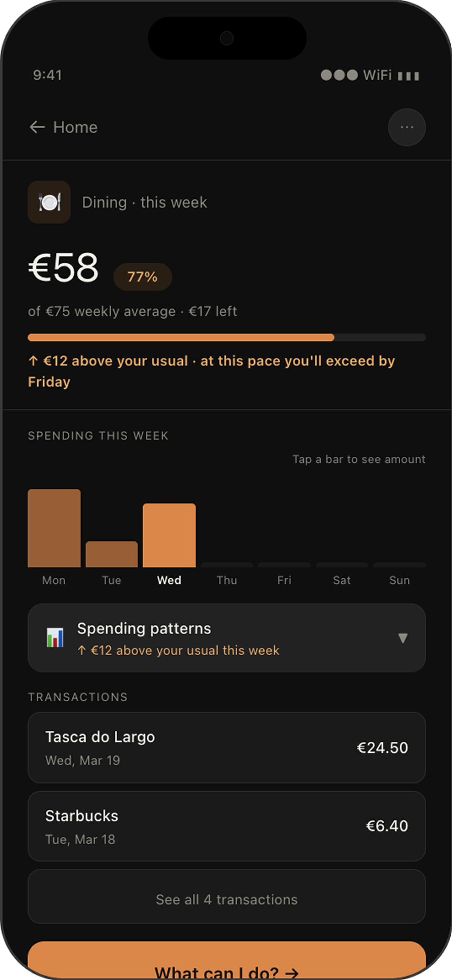Tap the 77% badge
The width and height of the screenshot is (452, 980).
click(142, 277)
